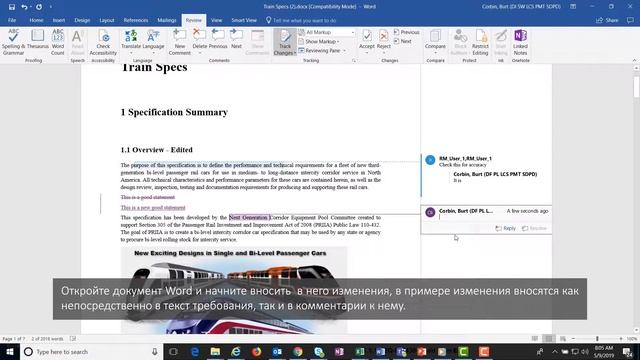This screenshot has width=640, height=360.
Task: Click the Share button
Action: click(607, 20)
